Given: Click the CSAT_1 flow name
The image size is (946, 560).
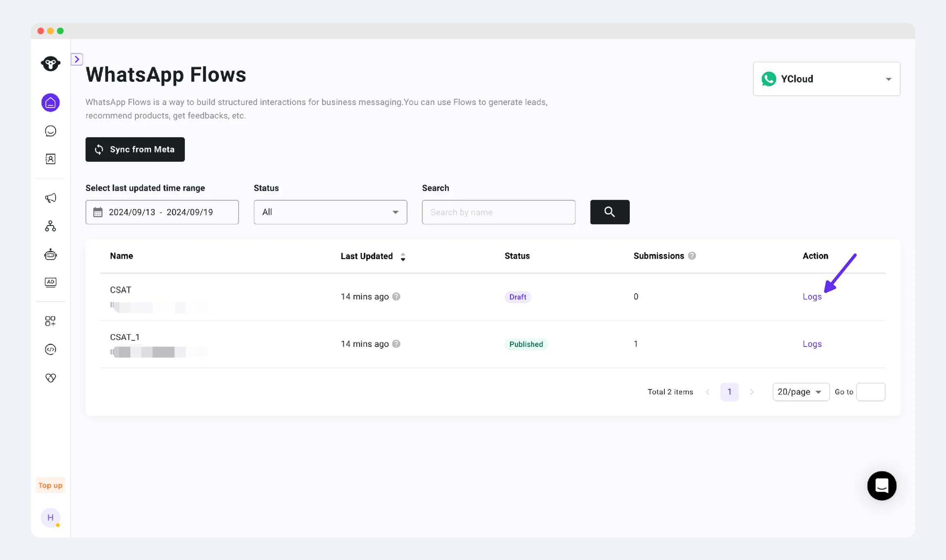Looking at the screenshot, I should [x=125, y=337].
